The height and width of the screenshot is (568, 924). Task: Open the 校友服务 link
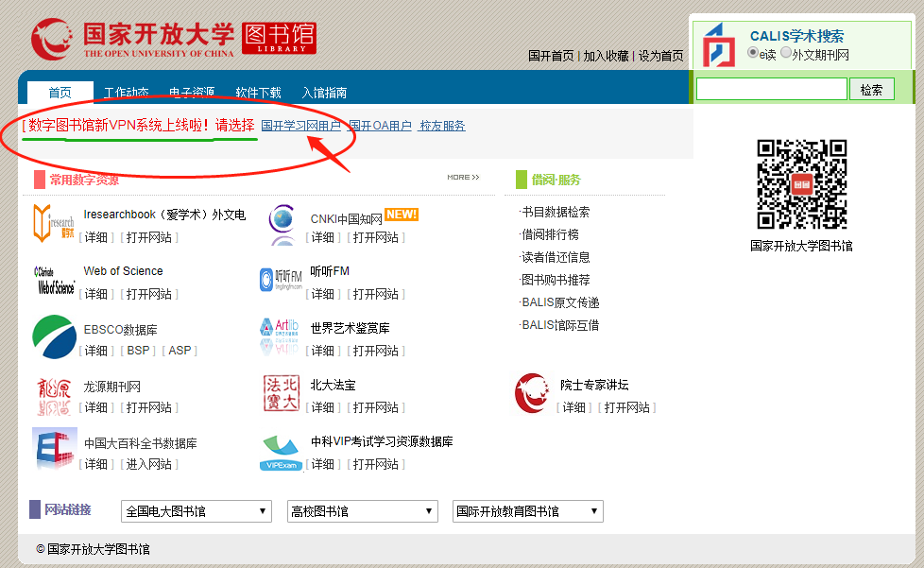pos(442,126)
